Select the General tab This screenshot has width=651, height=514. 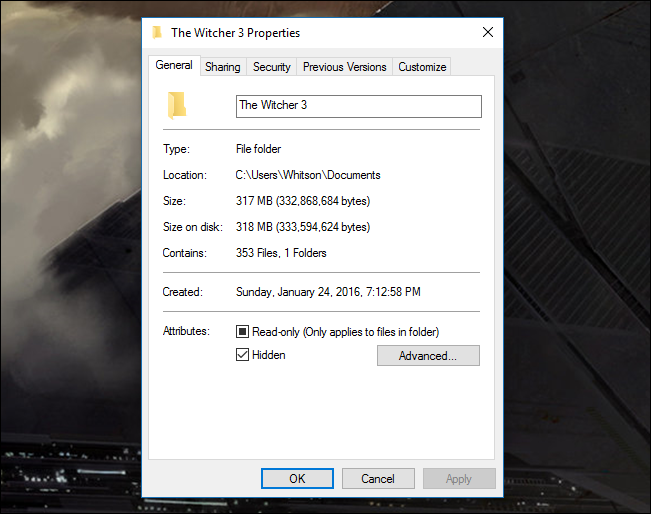[x=174, y=65]
